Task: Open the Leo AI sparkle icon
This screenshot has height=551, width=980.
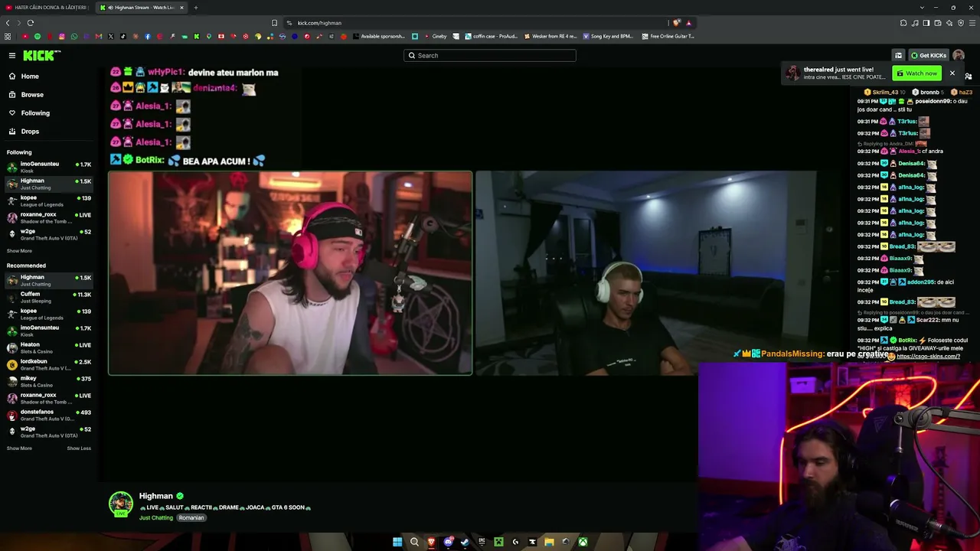Action: [x=949, y=23]
